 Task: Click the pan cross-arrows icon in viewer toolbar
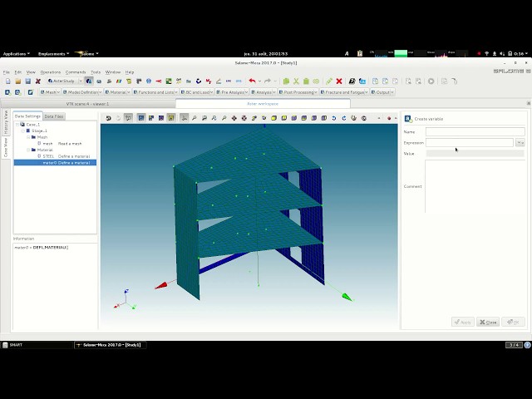pyautogui.click(x=234, y=118)
